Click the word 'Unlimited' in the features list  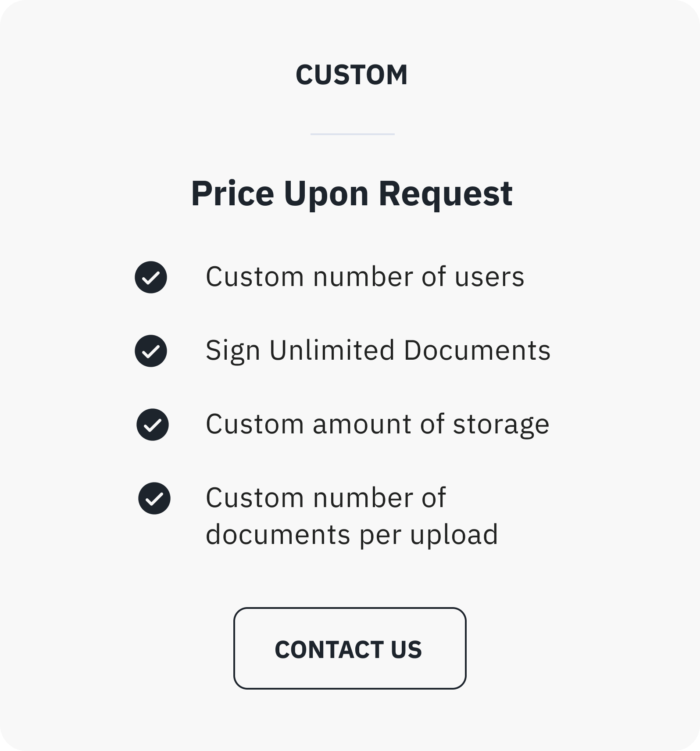pos(332,350)
